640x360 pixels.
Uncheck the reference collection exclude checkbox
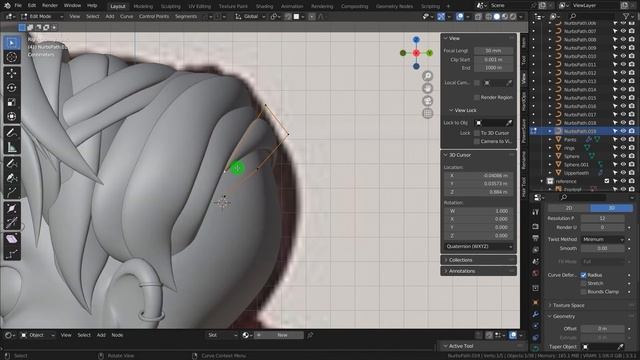tap(607, 181)
